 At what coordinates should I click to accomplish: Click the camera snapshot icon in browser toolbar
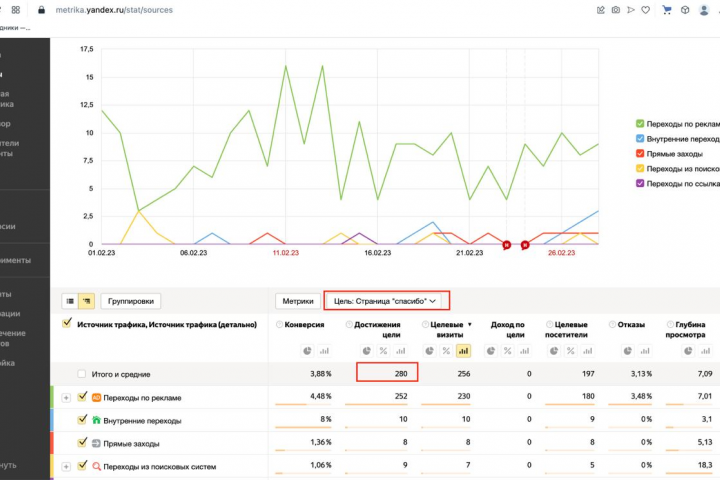[616, 10]
